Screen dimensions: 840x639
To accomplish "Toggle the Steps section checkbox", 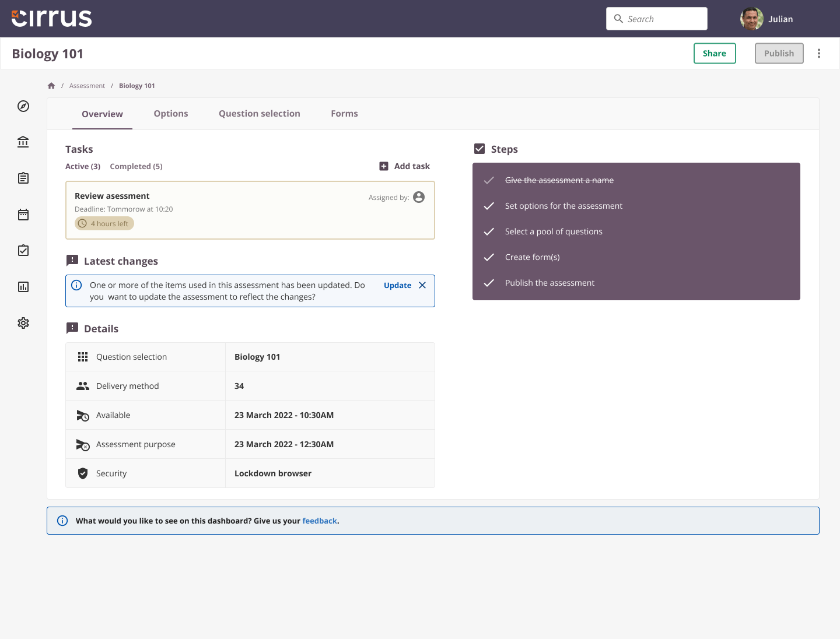I will click(x=480, y=149).
